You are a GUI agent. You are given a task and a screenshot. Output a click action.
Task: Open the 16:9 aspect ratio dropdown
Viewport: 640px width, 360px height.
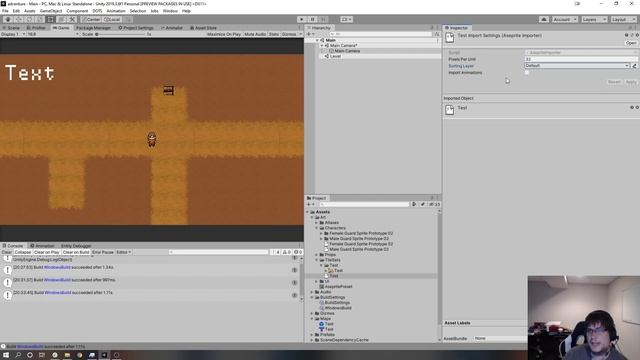[53, 34]
